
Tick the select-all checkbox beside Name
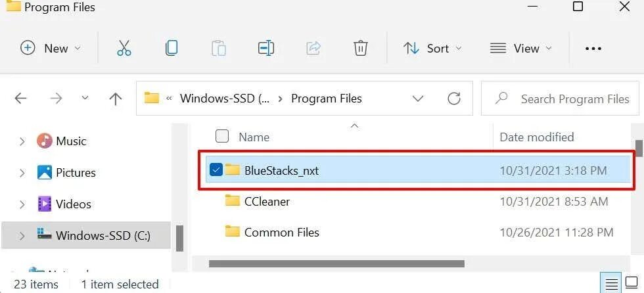[222, 137]
